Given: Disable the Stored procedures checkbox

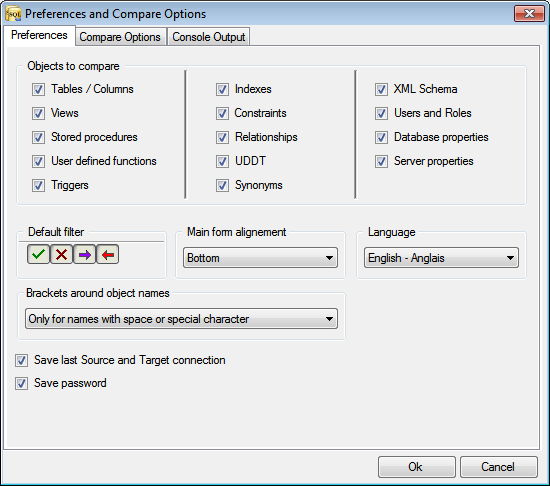Looking at the screenshot, I should click(38, 137).
